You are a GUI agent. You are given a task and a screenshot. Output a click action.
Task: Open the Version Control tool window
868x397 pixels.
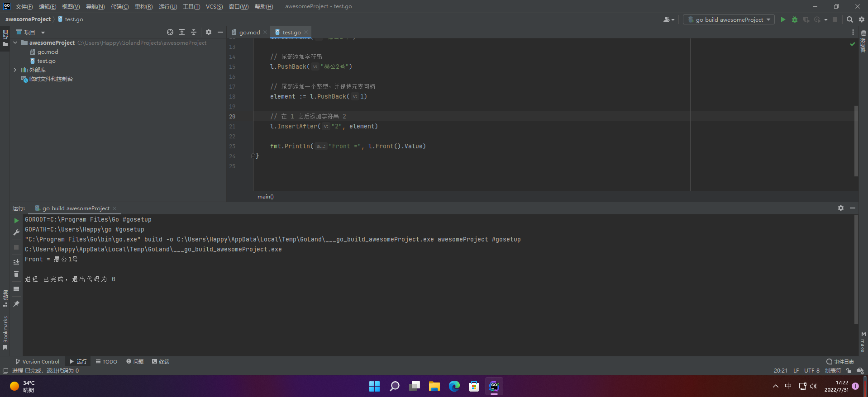(37, 362)
